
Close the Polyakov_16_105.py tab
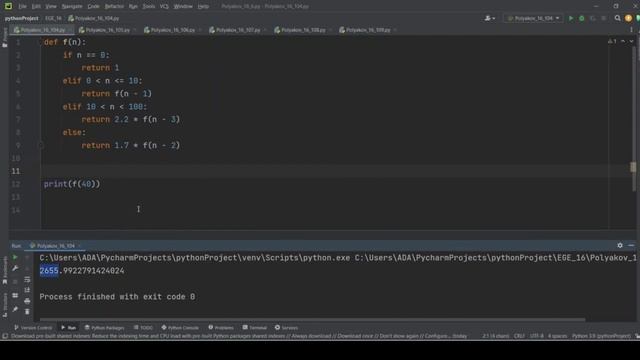tap(135, 30)
